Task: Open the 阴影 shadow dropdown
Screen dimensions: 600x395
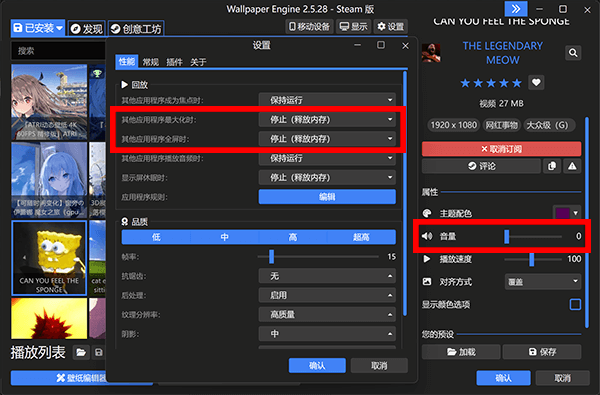Action: point(327,334)
